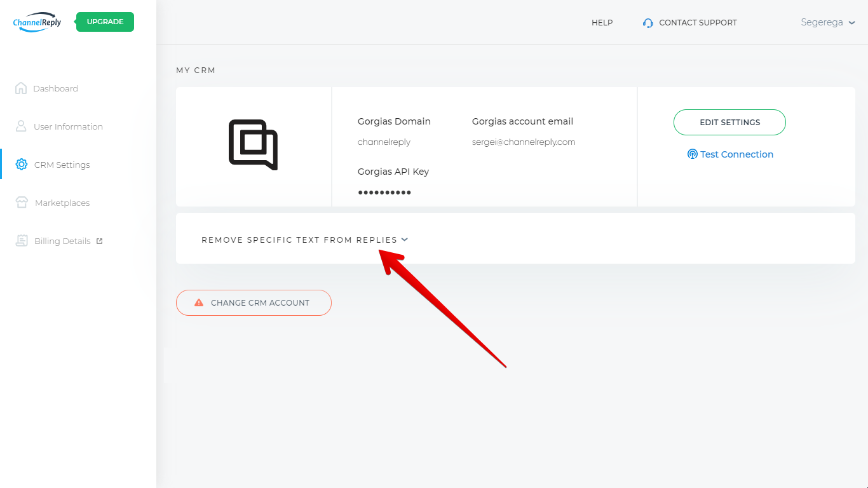The width and height of the screenshot is (868, 488).
Task: Click the 'channelreply' domain value
Action: click(x=384, y=142)
